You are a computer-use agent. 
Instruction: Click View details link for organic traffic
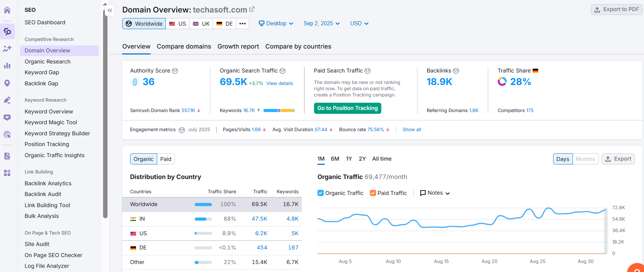pos(280,83)
